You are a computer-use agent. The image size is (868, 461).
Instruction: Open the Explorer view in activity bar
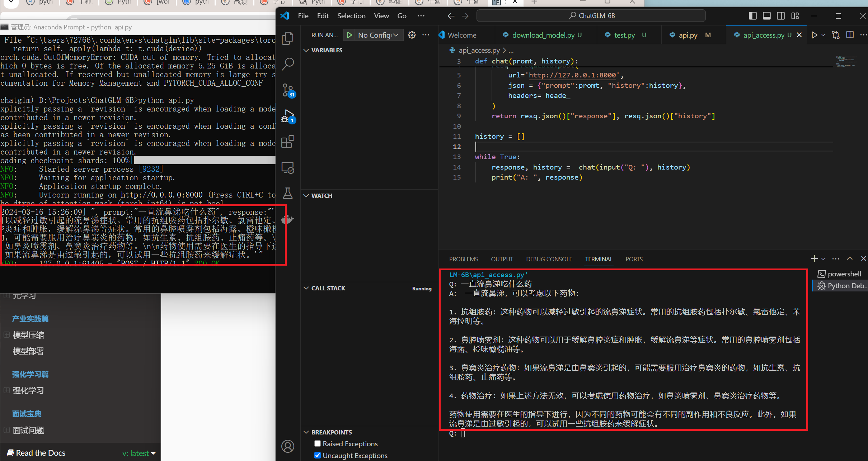tap(287, 39)
